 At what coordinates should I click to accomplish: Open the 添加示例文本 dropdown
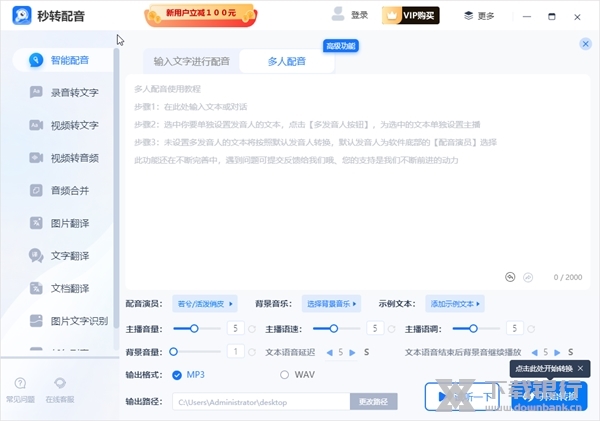[x=455, y=304]
